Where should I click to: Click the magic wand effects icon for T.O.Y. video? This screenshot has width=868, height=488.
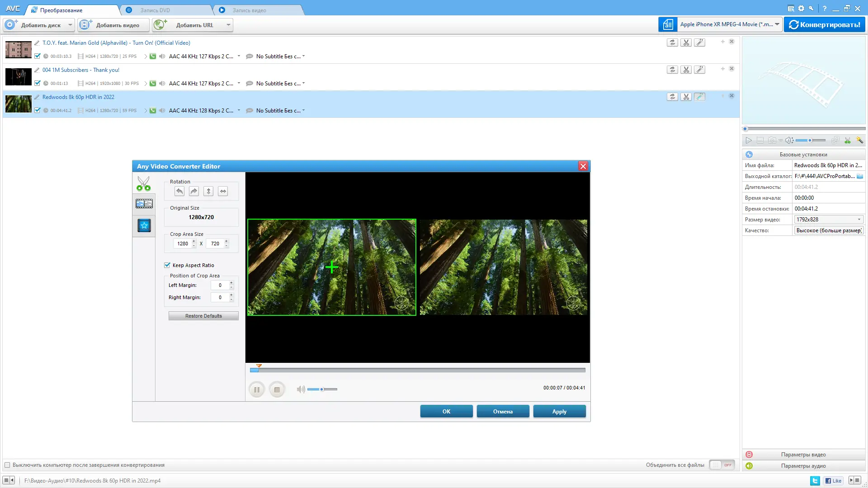699,42
